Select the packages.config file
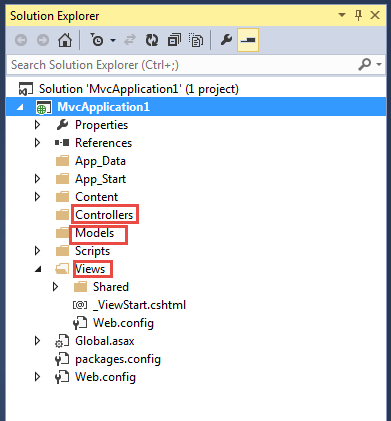This screenshot has width=391, height=421. point(118,359)
